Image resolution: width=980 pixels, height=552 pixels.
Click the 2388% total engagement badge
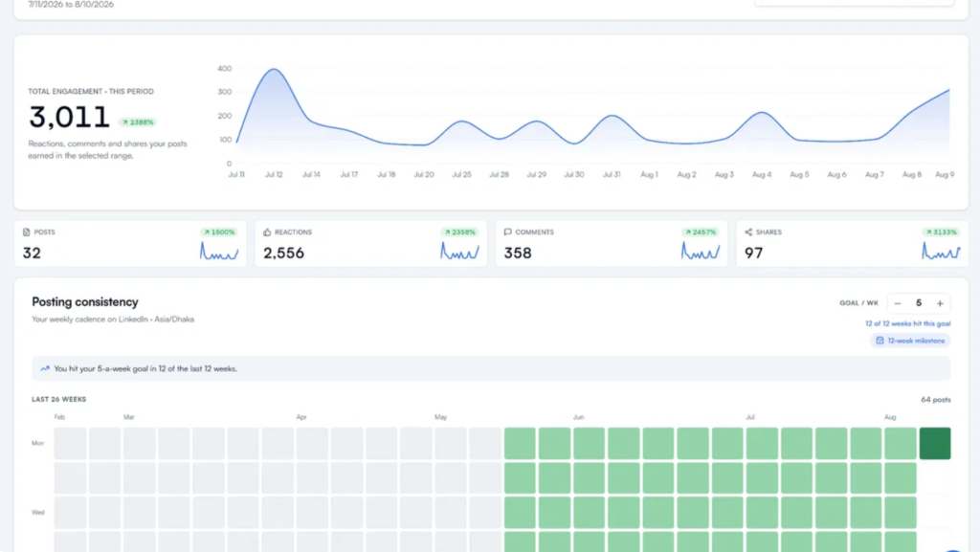click(138, 122)
